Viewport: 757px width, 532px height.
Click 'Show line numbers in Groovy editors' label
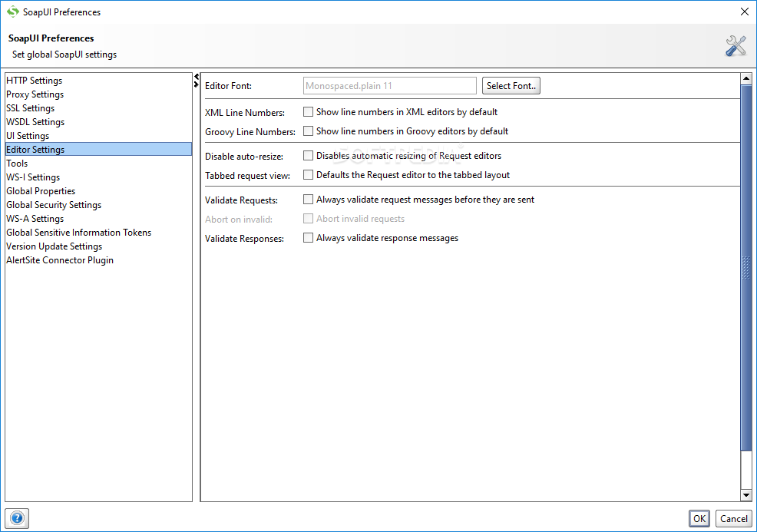pos(412,131)
